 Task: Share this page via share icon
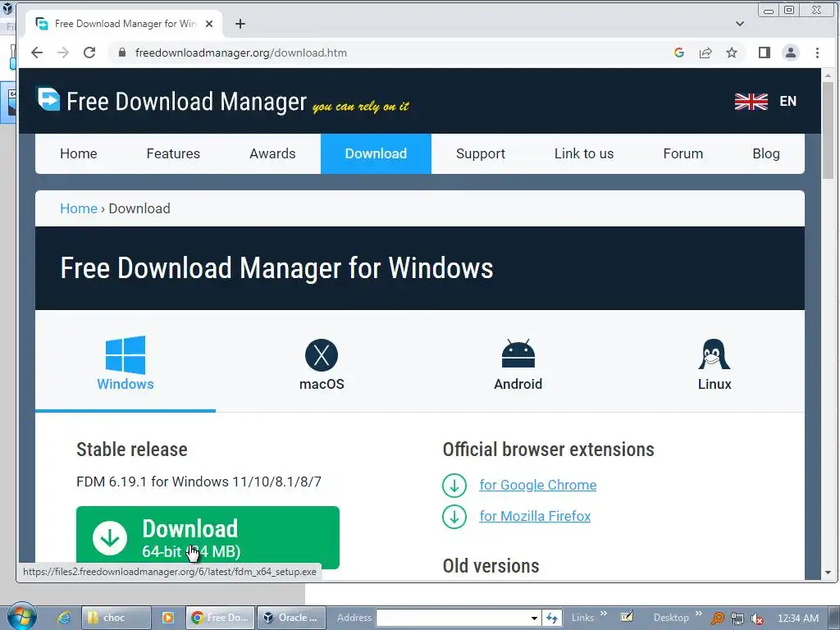(705, 52)
